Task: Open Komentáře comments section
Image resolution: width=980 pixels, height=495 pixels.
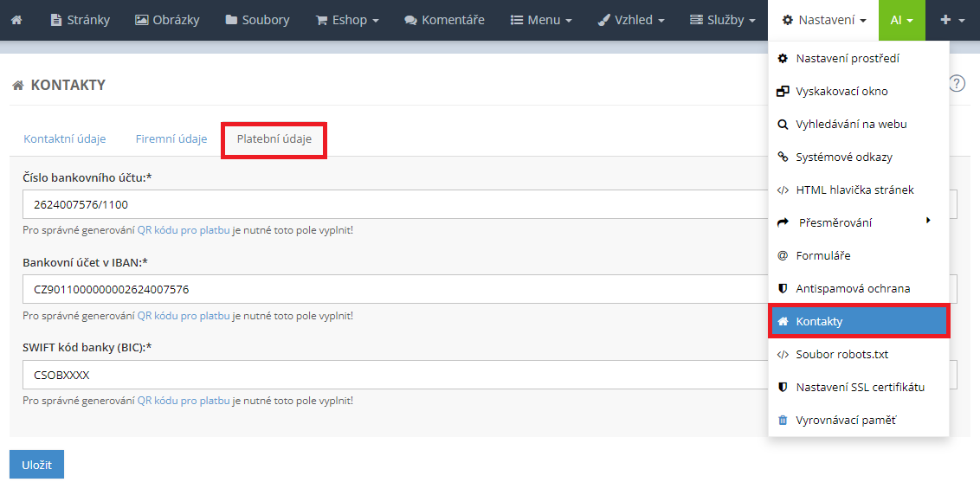Action: point(444,20)
